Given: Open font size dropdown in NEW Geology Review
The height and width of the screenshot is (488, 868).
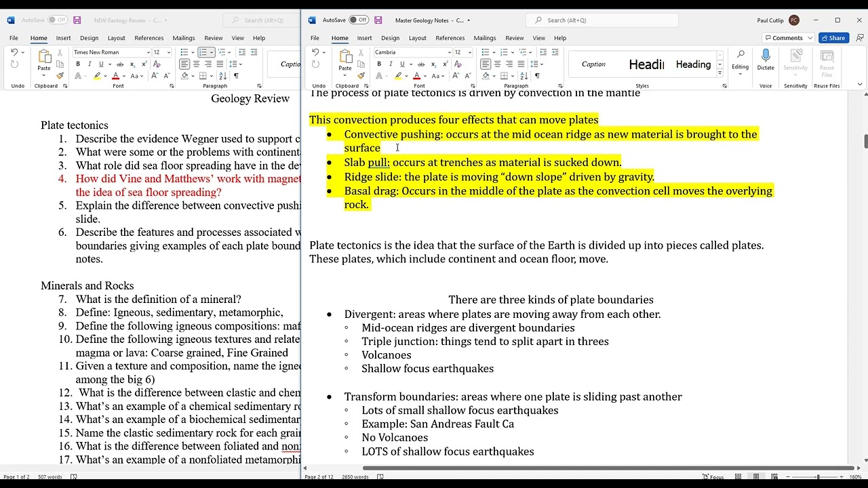Looking at the screenshot, I should click(168, 52).
